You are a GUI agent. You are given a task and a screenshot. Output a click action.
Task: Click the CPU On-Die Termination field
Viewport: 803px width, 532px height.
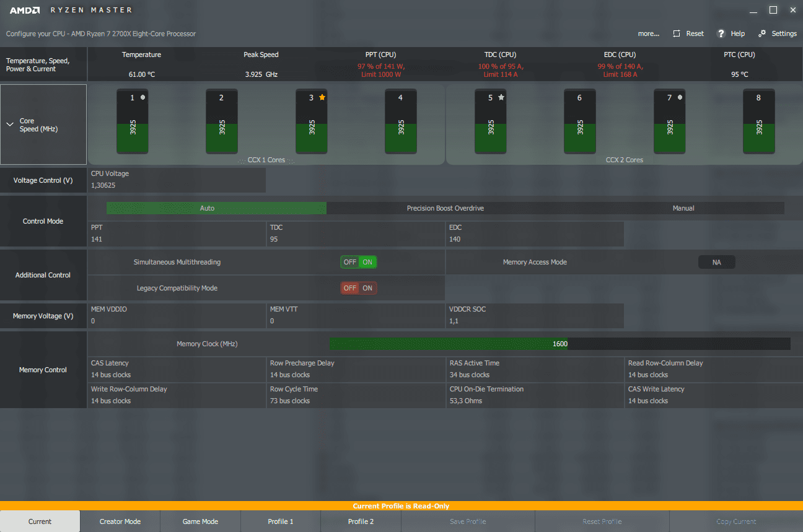click(535, 395)
